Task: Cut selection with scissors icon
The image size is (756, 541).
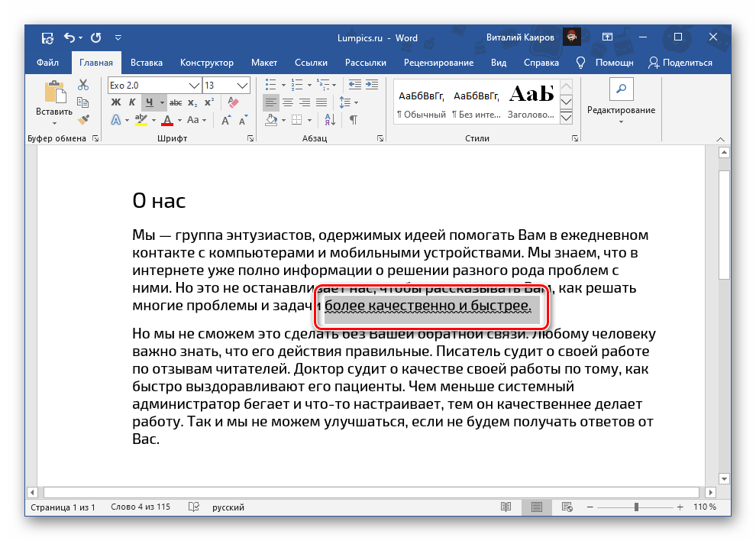Action: (x=83, y=85)
